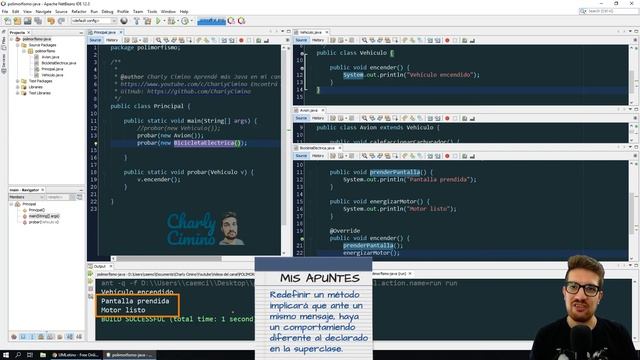Click the Open Project toolbar icon
Viewport: 640px width, 360px height.
[x=27, y=21]
